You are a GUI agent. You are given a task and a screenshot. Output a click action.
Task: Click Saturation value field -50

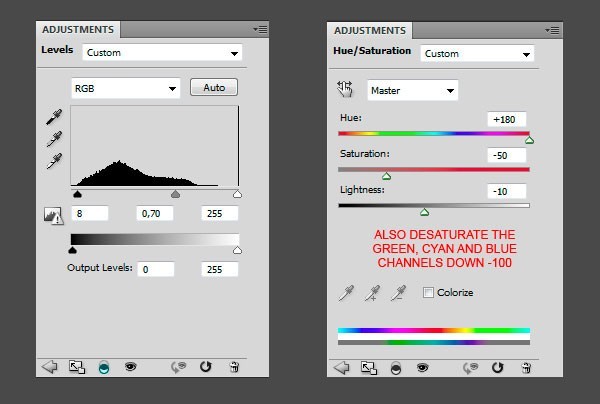pos(507,155)
